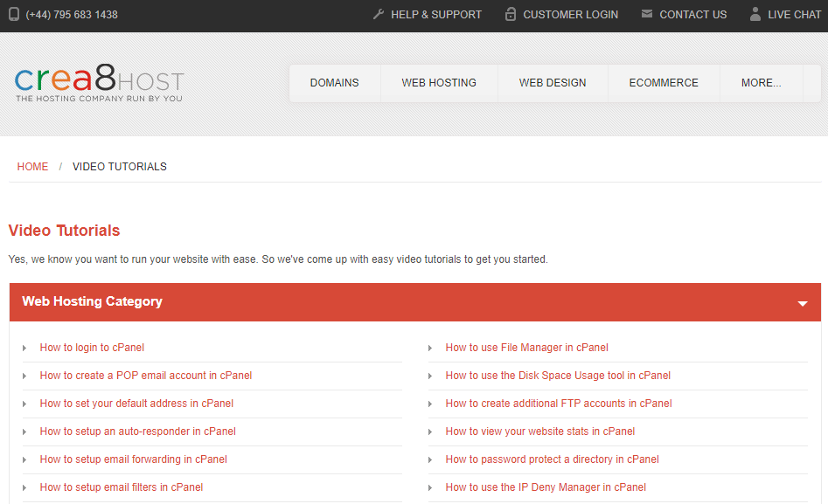The image size is (828, 504).
Task: Click the person icon for Live Chat
Action: pyautogui.click(x=755, y=14)
